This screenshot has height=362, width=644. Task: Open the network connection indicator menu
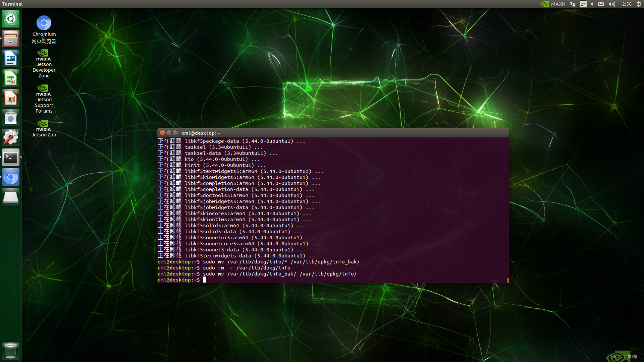click(573, 4)
